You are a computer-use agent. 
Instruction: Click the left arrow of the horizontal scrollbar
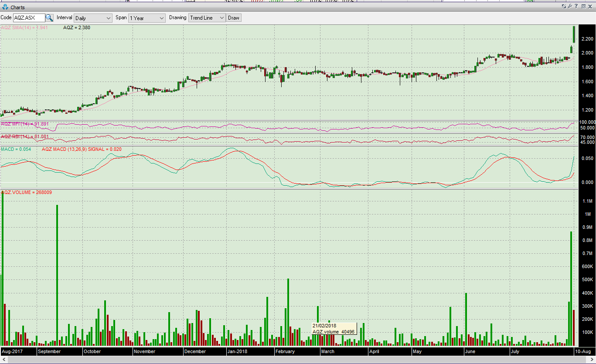4,360
